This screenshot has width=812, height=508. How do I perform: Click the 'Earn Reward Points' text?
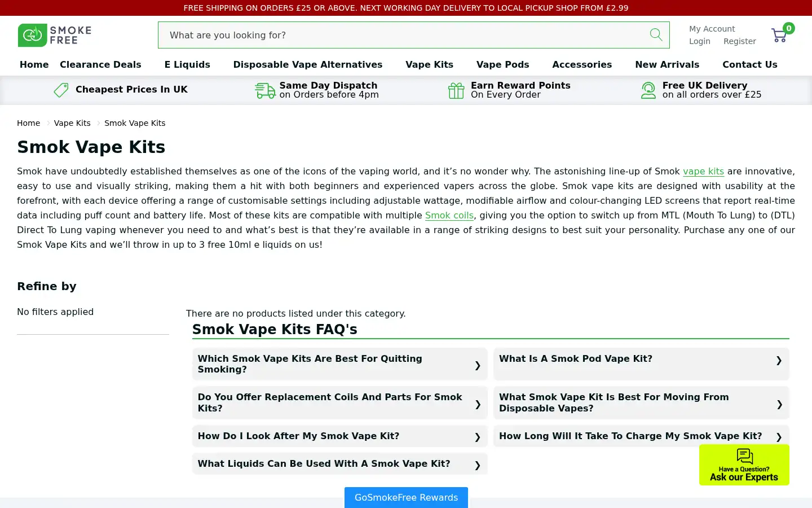click(520, 85)
